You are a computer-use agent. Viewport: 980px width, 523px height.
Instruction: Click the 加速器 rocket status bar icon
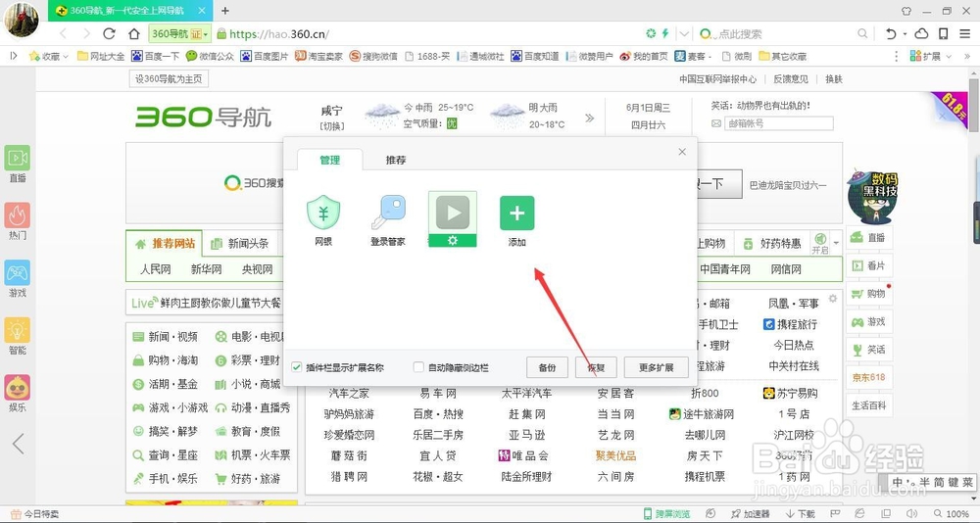[x=750, y=514]
